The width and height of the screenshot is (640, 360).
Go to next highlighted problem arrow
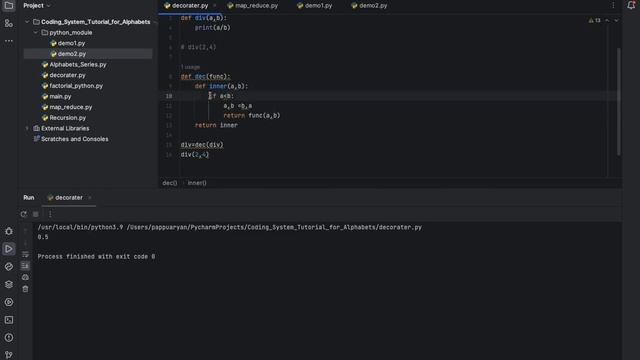point(616,20)
